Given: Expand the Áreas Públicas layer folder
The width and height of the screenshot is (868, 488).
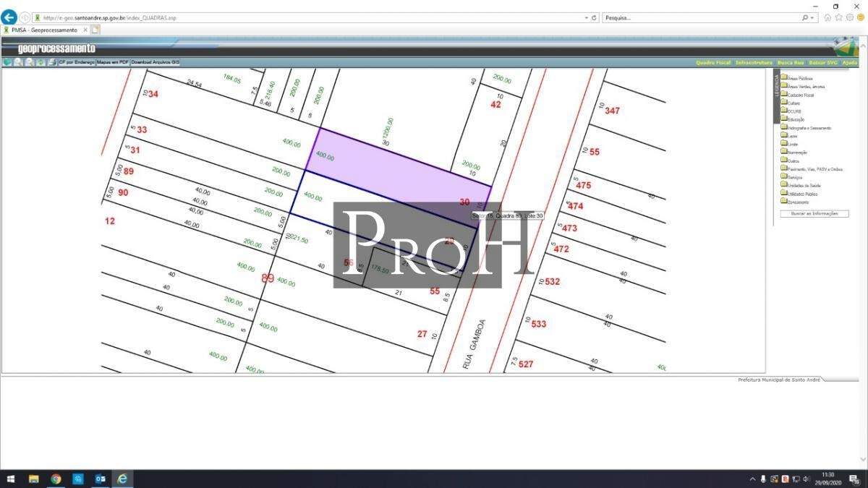Looking at the screenshot, I should tap(784, 77).
